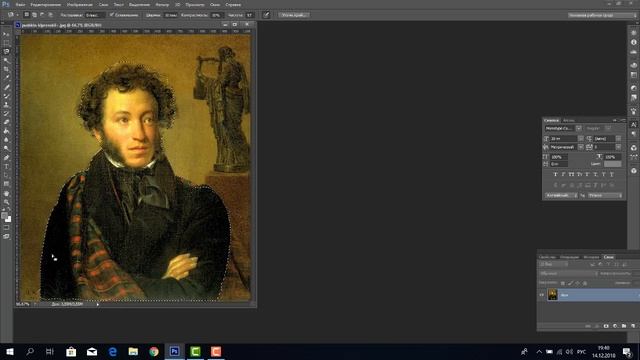Select the Rectangular Marquee tool

[x=6, y=43]
